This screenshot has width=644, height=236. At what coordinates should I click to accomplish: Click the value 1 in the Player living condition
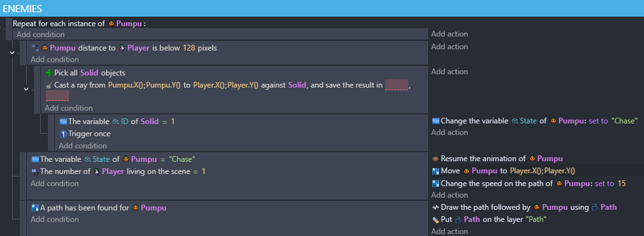203,171
